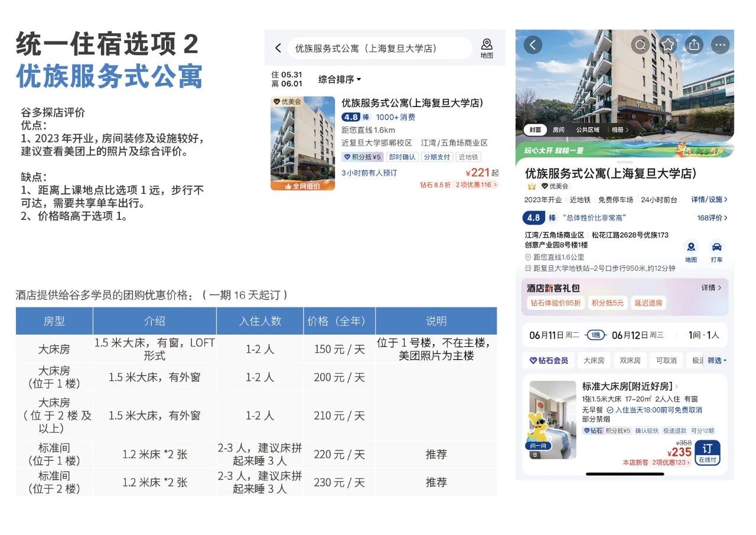This screenshot has width=756, height=535.
Task: Tap the 延迟退房 coupon tag
Action: coord(649,303)
